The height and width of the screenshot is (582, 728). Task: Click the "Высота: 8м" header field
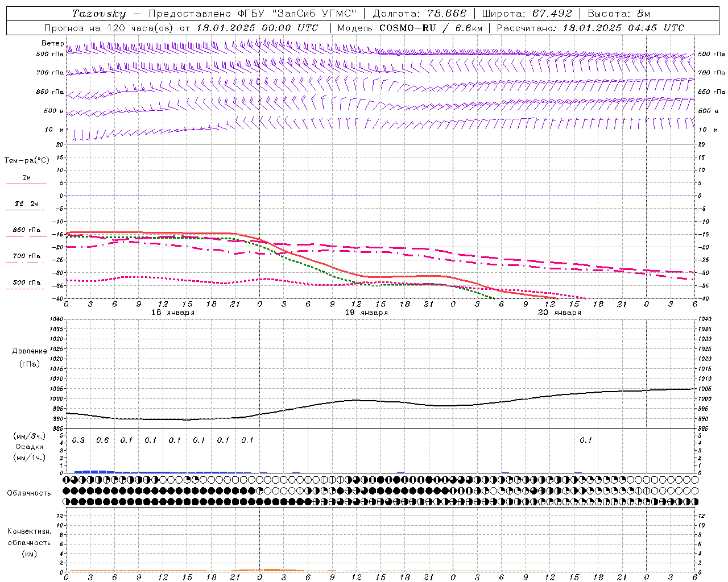[x=619, y=14]
